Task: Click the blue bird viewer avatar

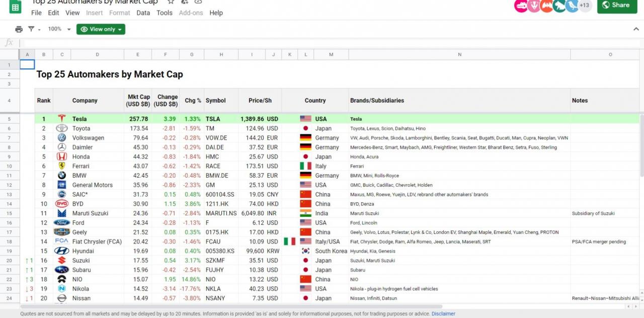Action: point(572,6)
